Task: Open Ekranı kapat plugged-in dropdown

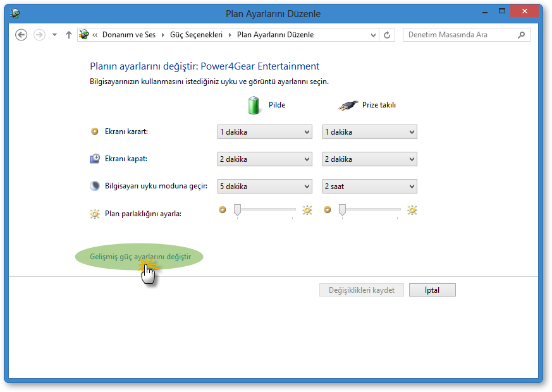Action: (x=370, y=159)
